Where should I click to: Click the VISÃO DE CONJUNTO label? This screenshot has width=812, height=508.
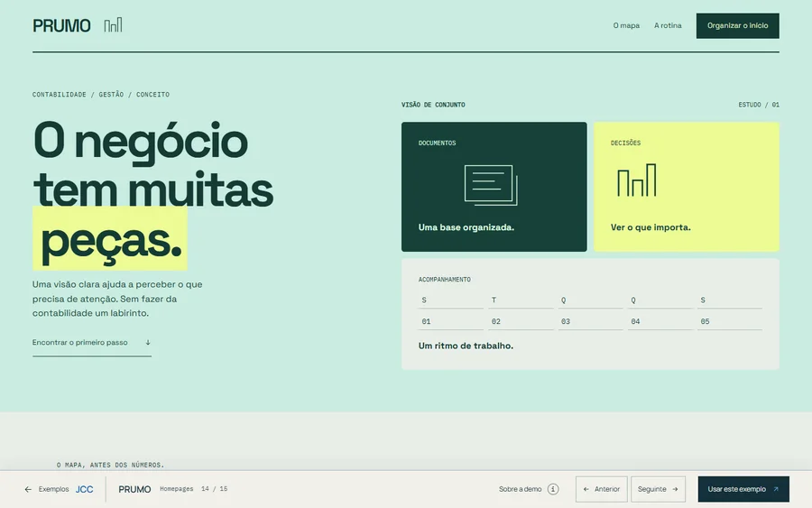433,105
